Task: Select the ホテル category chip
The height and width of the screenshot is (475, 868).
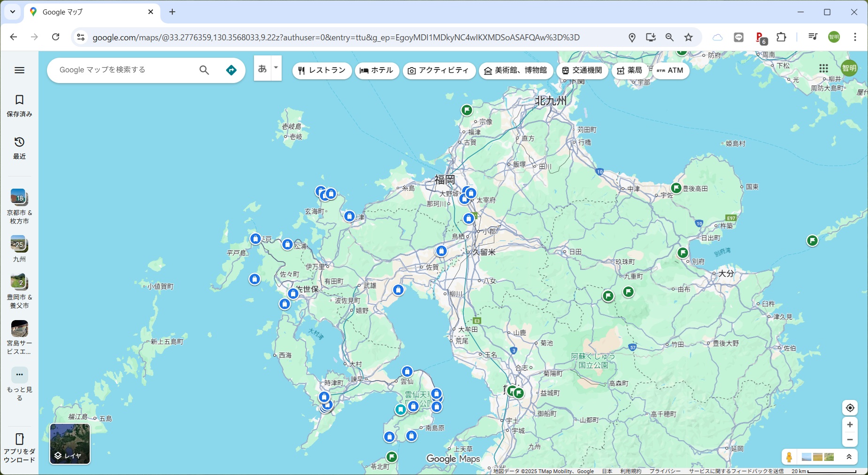Action: click(376, 70)
